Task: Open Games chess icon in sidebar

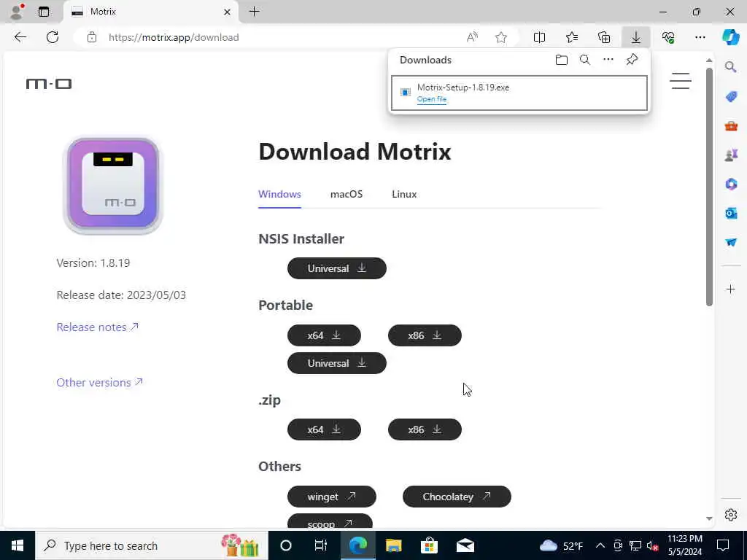Action: pos(731,155)
